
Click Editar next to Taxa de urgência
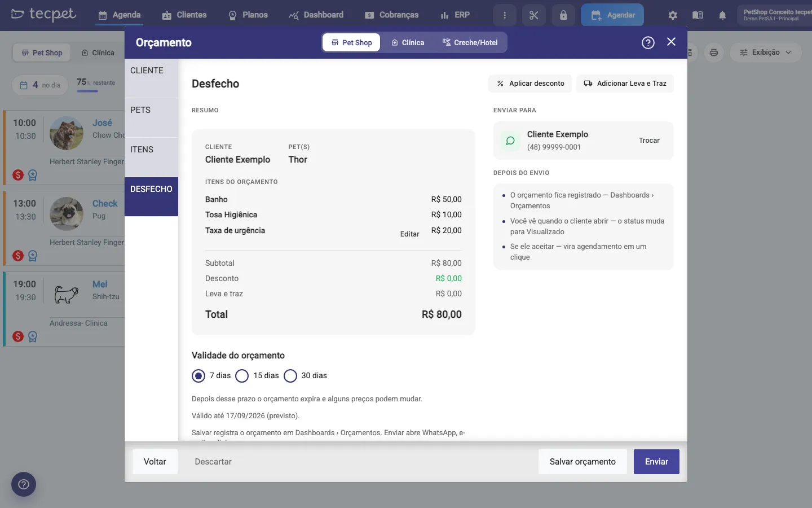pyautogui.click(x=409, y=234)
